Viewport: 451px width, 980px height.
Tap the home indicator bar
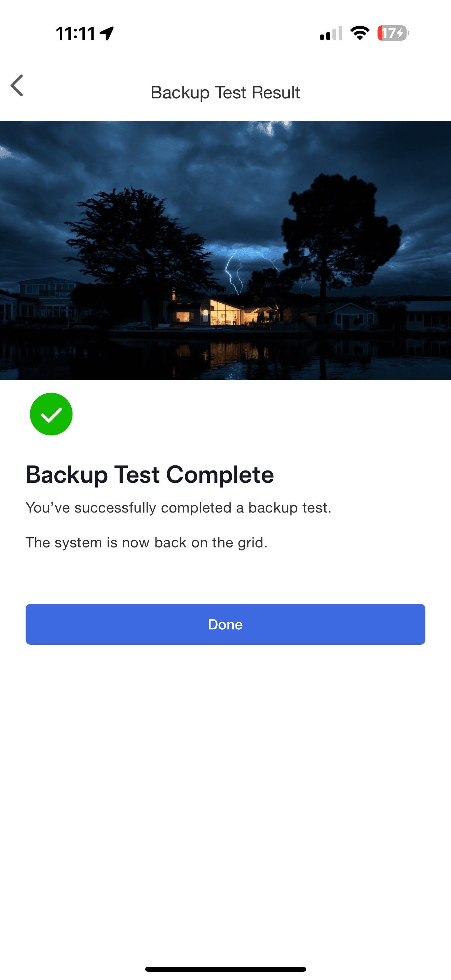point(225,969)
